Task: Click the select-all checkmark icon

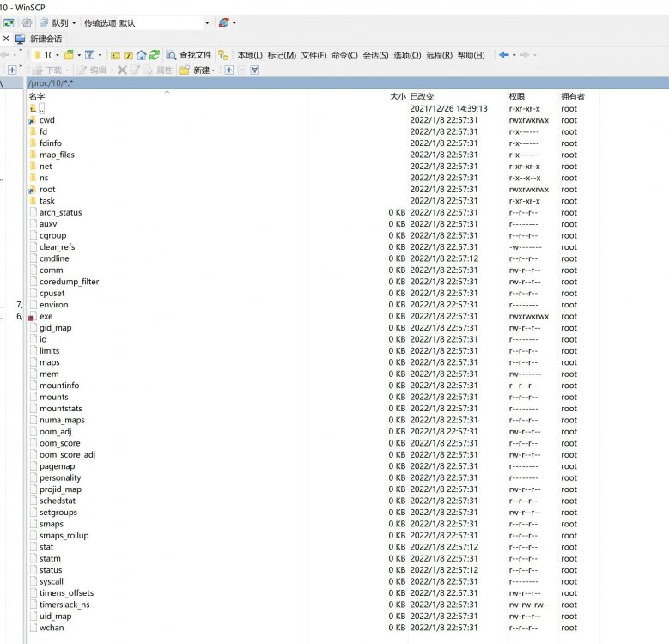Action: coord(255,70)
